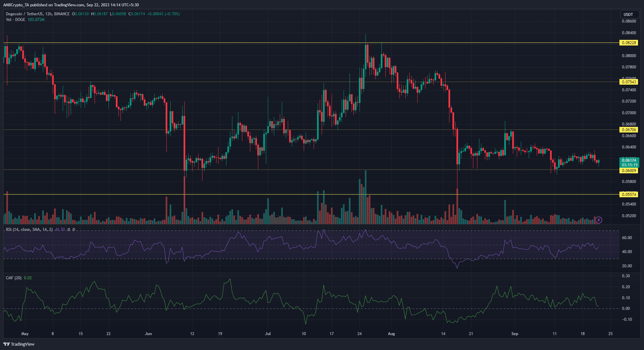Screen dimensions: 644x350
Task: Click the 0.08600 price axis label
Action: (x=629, y=21)
